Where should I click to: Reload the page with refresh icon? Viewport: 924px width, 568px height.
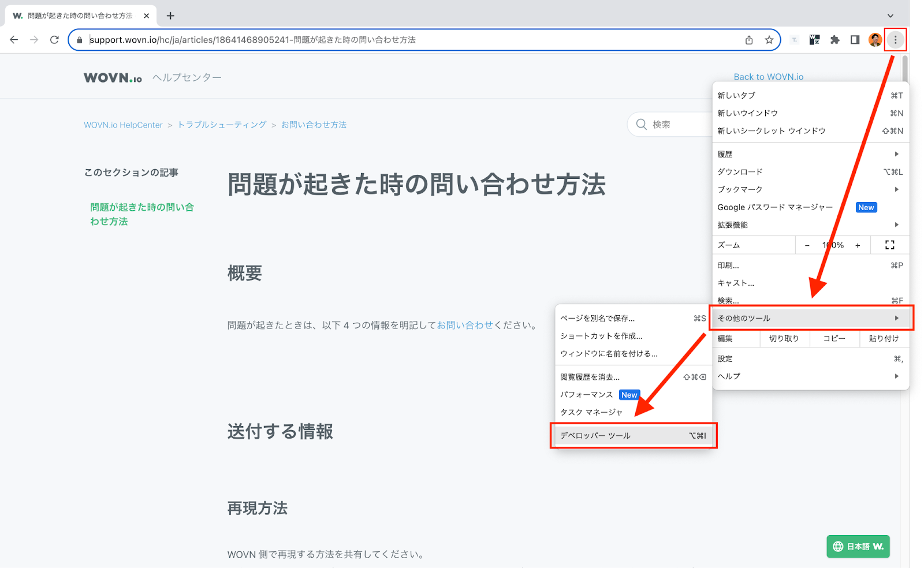click(54, 40)
